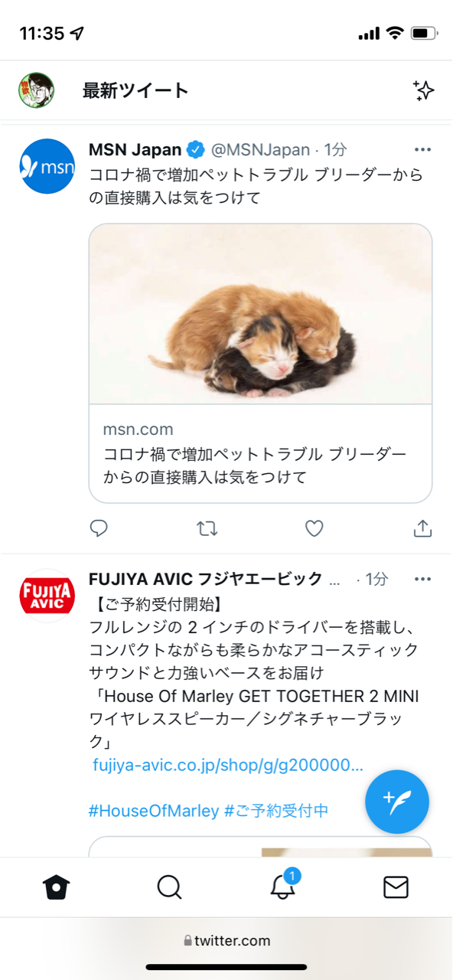The height and width of the screenshot is (980, 453).
Task: Like the MSN Japan pet trouble tweet
Action: pyautogui.click(x=314, y=528)
